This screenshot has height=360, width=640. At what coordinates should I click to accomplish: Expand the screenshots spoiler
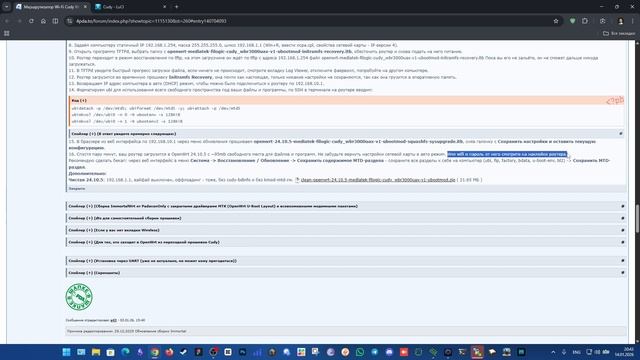point(346,272)
